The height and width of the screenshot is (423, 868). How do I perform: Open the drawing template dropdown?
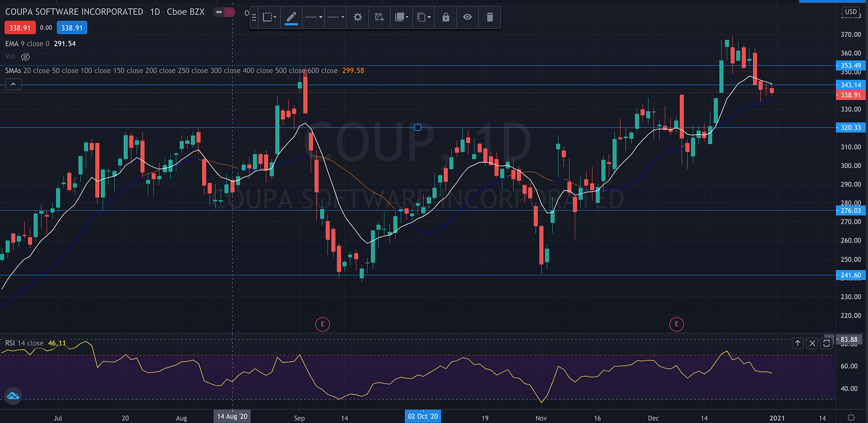[x=270, y=17]
